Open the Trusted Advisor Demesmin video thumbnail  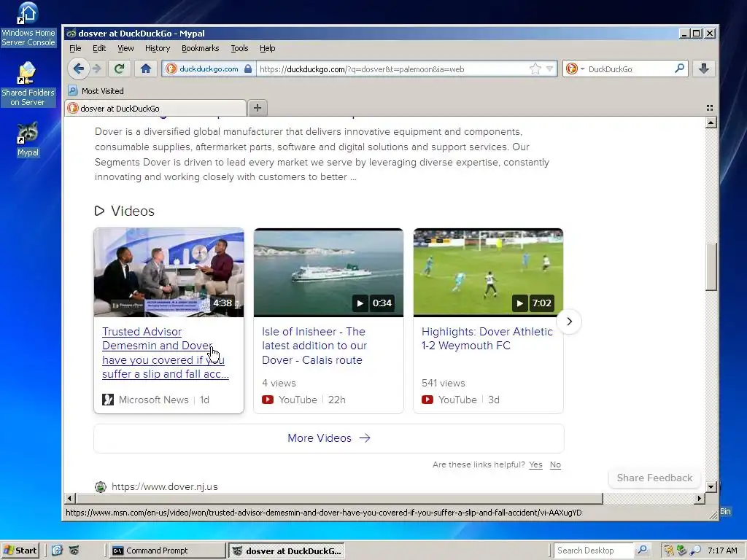pos(169,273)
